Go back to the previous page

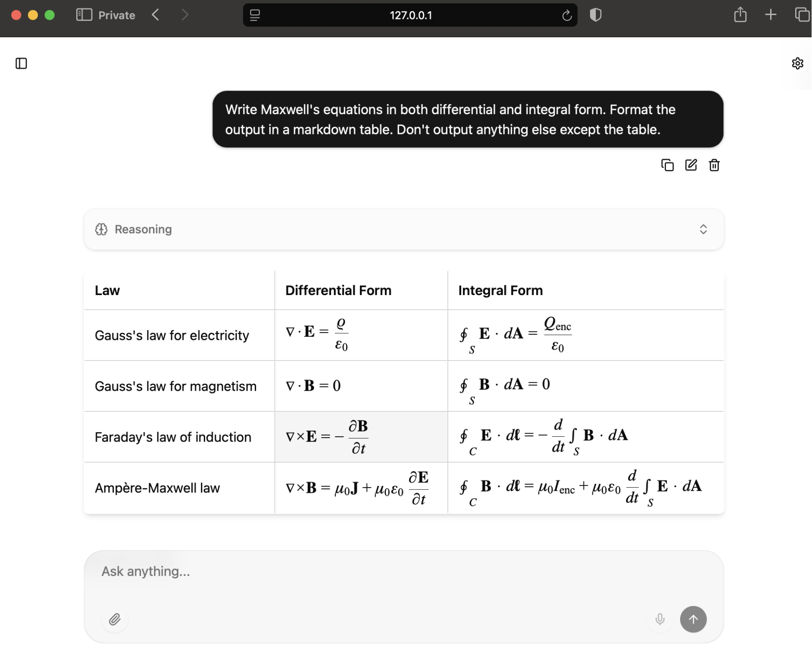156,15
